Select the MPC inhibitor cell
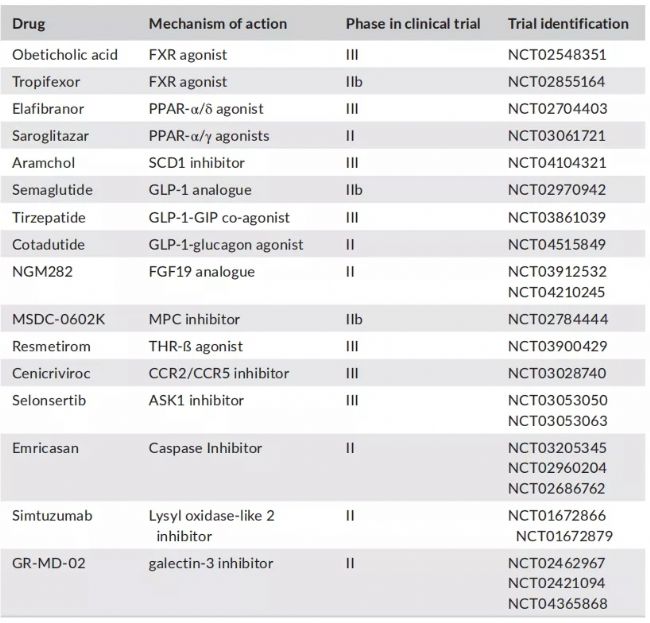 click(x=194, y=319)
